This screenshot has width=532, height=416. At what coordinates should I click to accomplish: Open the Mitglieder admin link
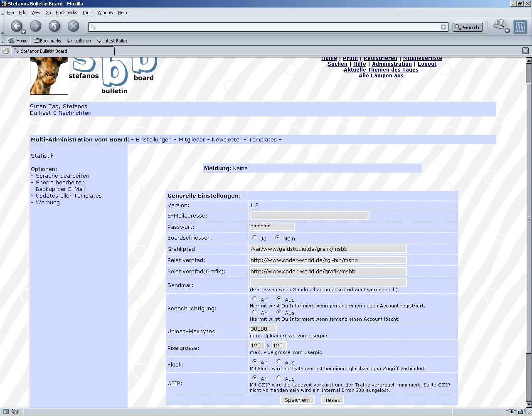[x=192, y=140]
